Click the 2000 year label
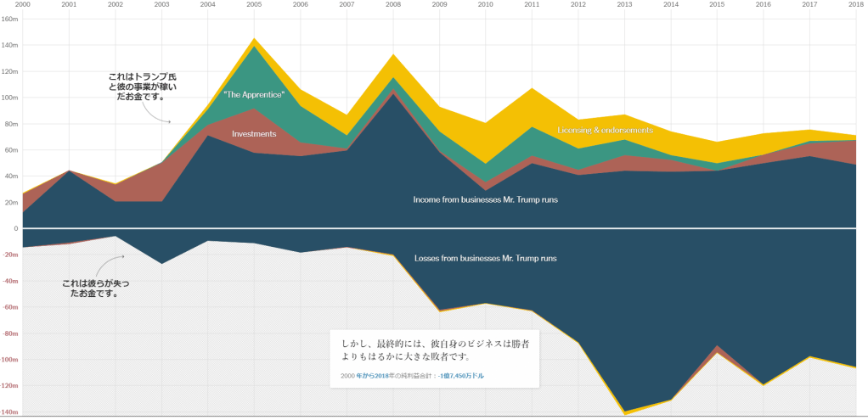 point(24,5)
